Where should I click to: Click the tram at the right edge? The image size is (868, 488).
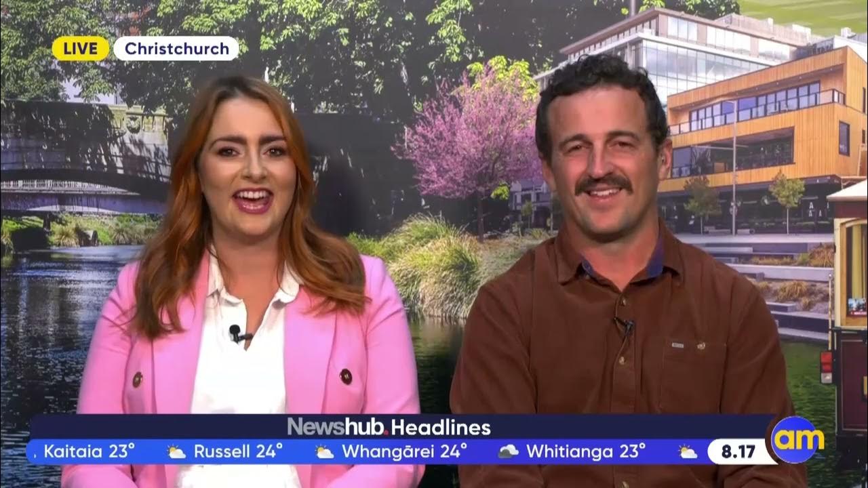[x=848, y=305]
